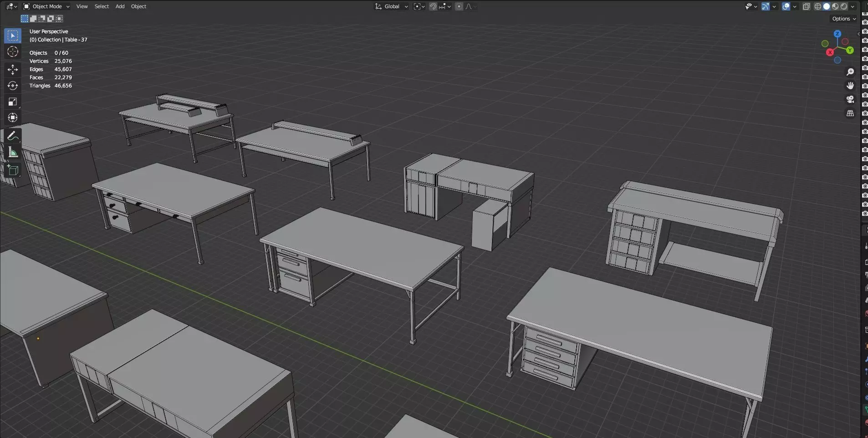Open the editor type dropdown
The image size is (868, 438).
[x=11, y=6]
